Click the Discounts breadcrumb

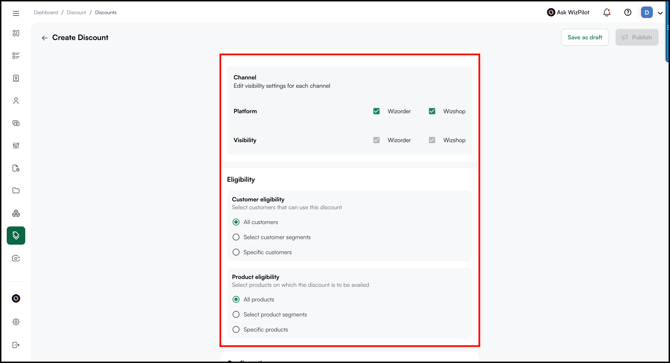(106, 12)
